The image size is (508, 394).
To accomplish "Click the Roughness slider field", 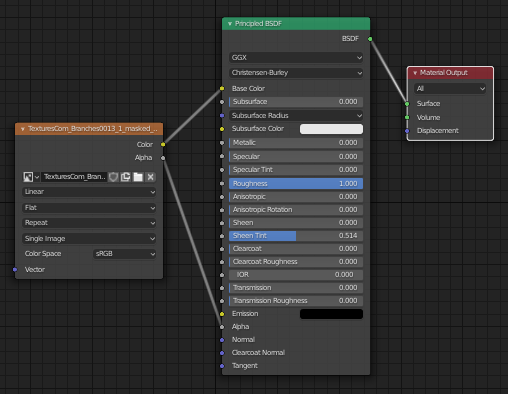I will [x=296, y=184].
